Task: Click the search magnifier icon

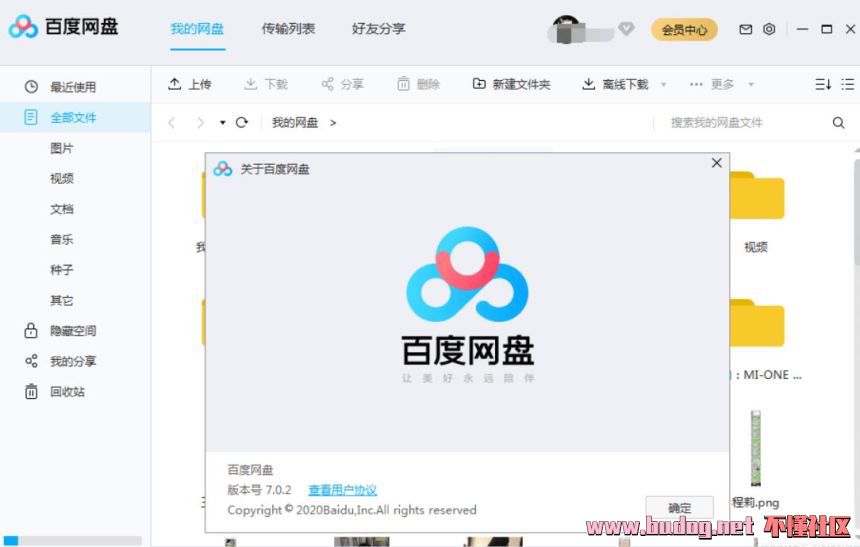Action: [x=839, y=122]
